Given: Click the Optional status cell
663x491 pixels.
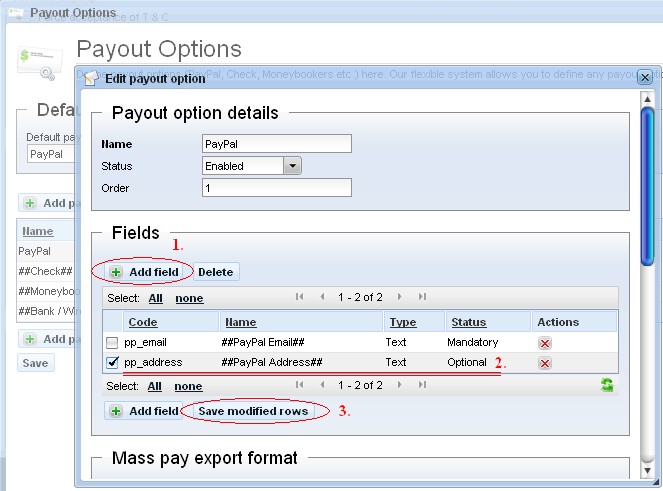Looking at the screenshot, I should [467, 362].
